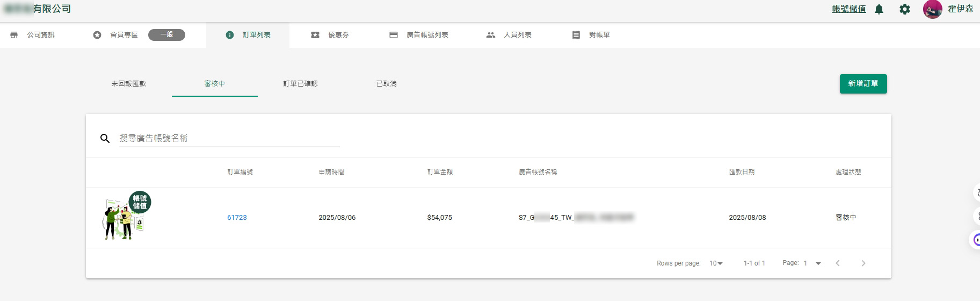
Task: Focus the 搜尋廣告帳號名稱 search field
Action: (x=229, y=139)
